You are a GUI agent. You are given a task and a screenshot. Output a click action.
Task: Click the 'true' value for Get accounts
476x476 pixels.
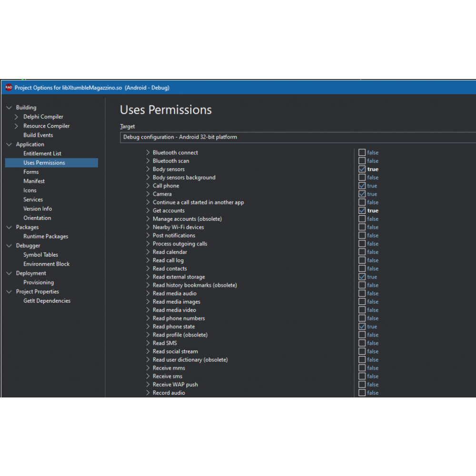(x=373, y=211)
